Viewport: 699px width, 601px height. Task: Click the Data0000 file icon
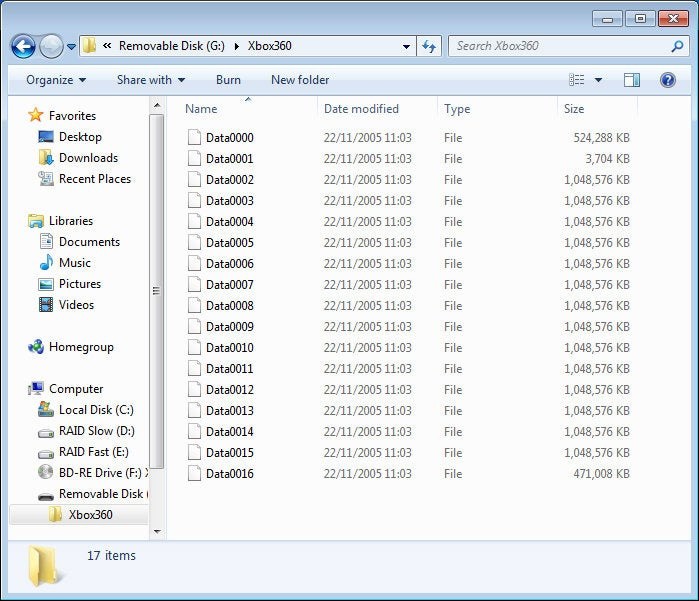tap(195, 138)
